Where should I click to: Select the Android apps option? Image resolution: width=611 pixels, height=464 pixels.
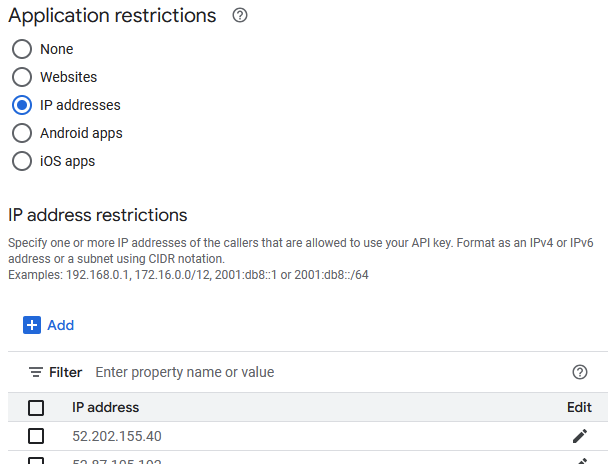pyautogui.click(x=22, y=133)
